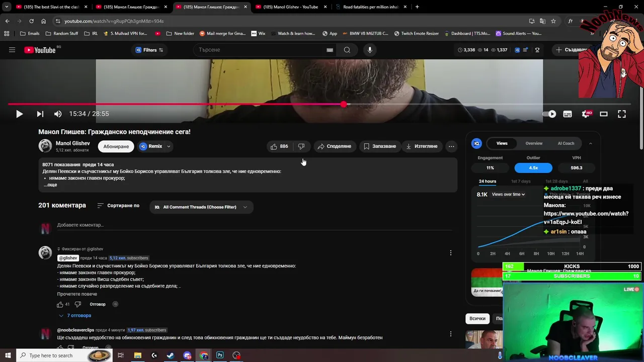Skip to next video in player

40,114
